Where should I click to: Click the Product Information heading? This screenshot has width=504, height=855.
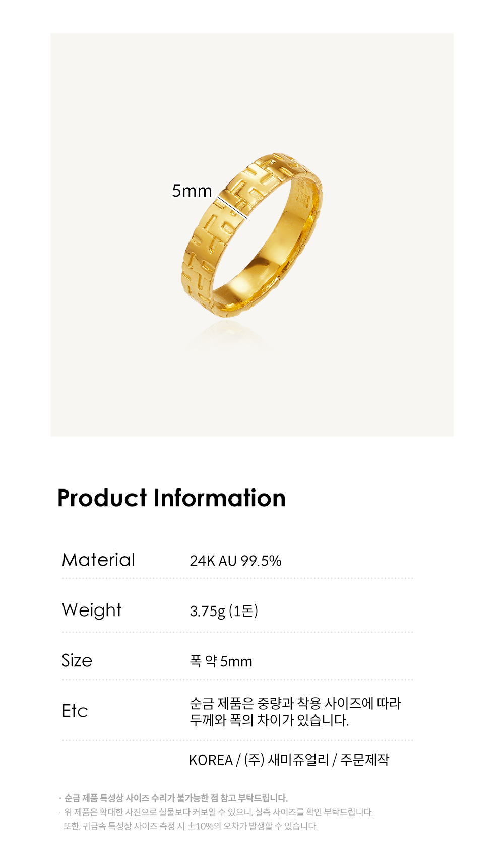click(x=171, y=498)
